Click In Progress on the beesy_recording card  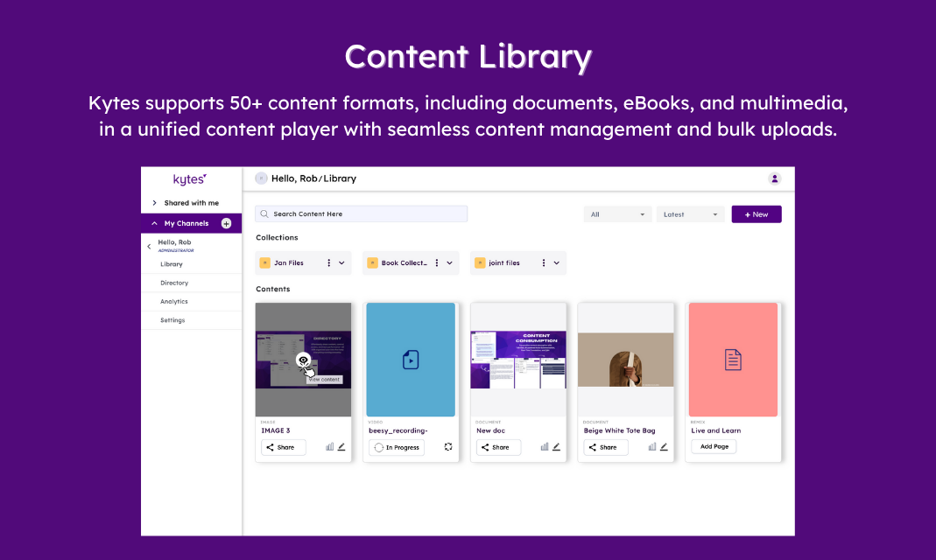coord(397,447)
